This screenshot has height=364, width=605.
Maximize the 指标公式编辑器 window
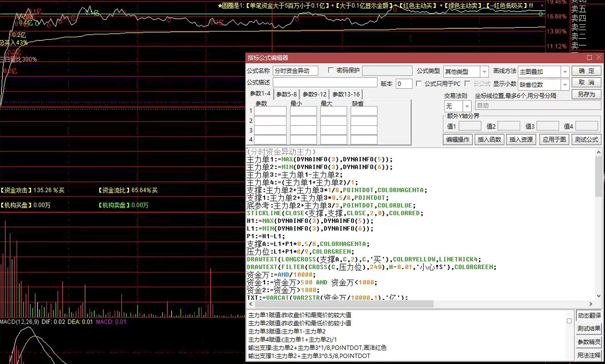click(x=589, y=57)
